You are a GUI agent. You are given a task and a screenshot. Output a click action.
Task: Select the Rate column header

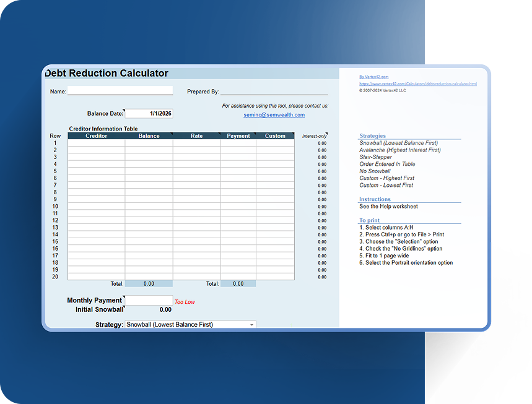click(x=196, y=136)
